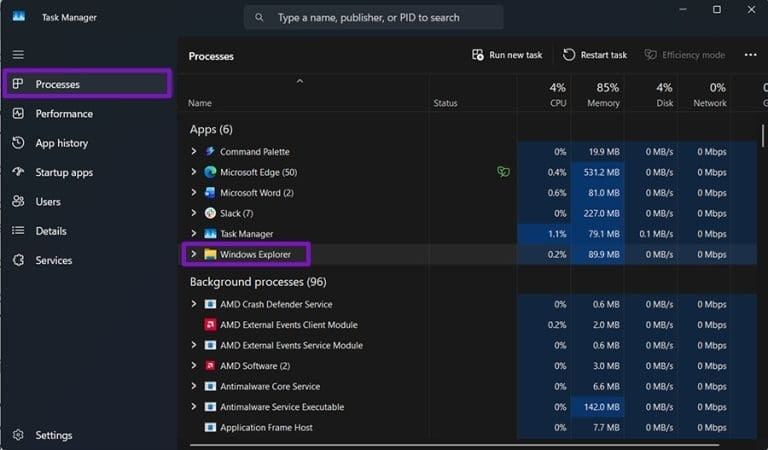The width and height of the screenshot is (768, 450).
Task: Click Slack memory value 227.0 MB
Action: pyautogui.click(x=601, y=213)
